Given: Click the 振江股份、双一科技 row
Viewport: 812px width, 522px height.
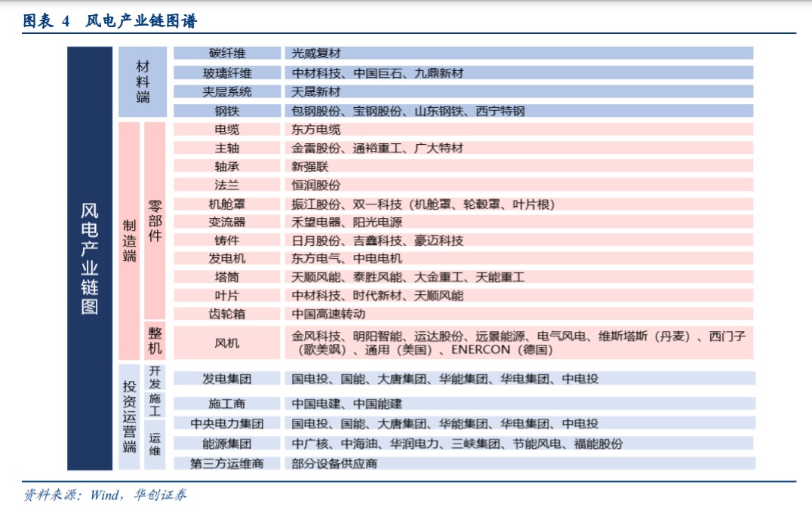Looking at the screenshot, I should click(x=519, y=204).
